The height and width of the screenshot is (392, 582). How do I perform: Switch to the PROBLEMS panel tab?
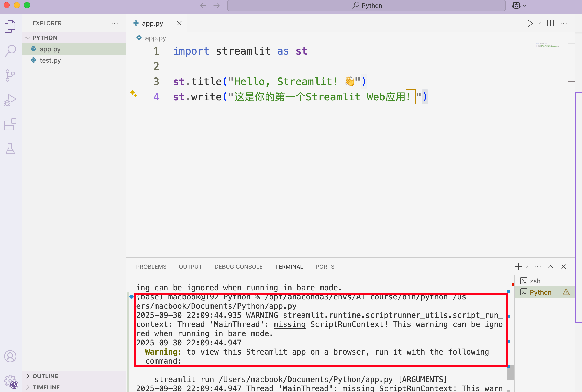tap(151, 267)
